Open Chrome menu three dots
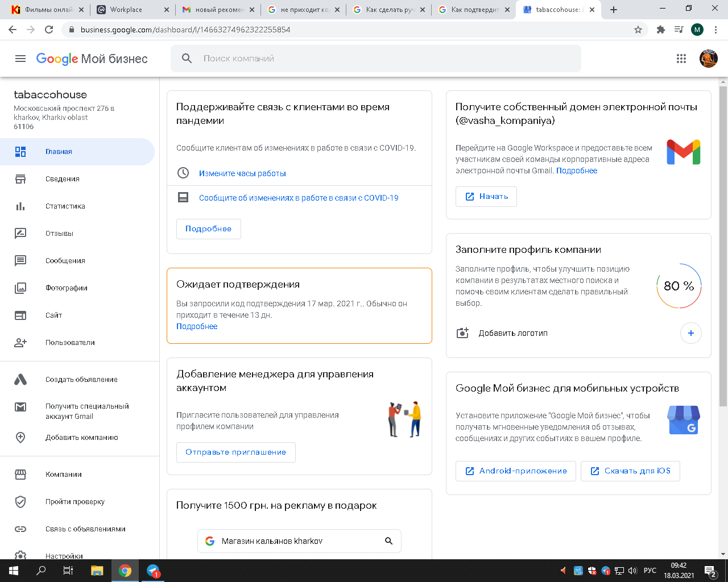 pyautogui.click(x=716, y=30)
